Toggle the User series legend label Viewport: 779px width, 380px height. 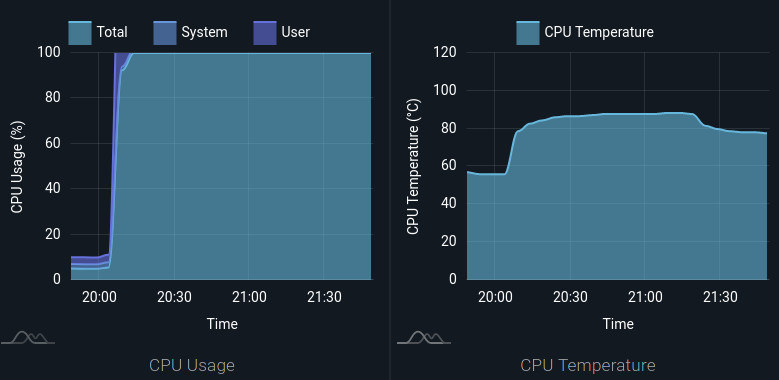coord(296,32)
